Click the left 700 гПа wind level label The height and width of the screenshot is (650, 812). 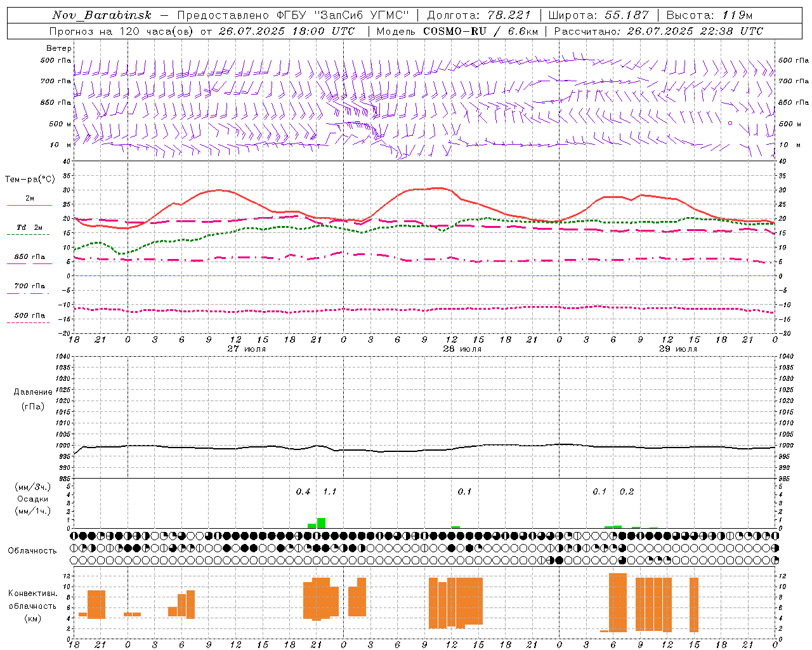[x=56, y=81]
